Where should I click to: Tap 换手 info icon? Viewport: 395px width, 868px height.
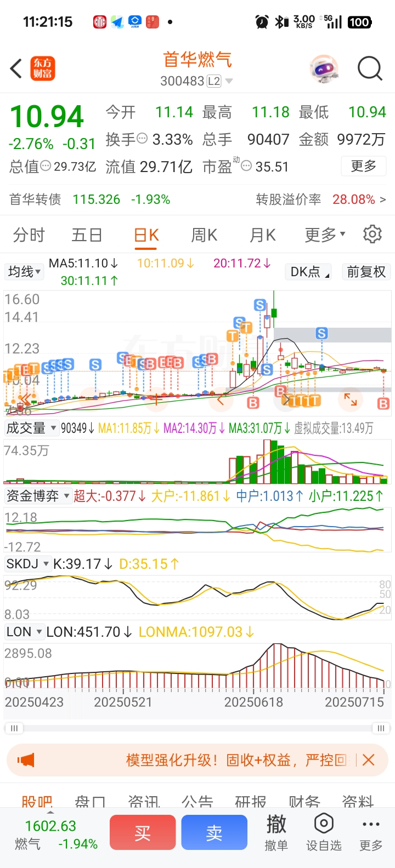tap(142, 139)
